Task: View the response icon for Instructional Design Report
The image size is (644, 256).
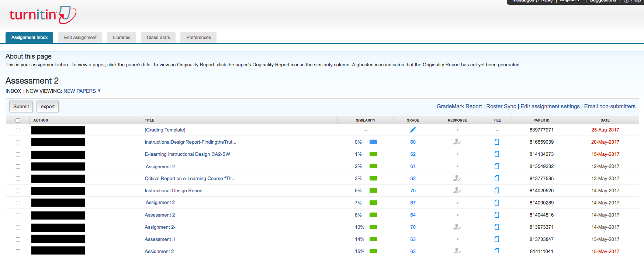Action: [x=457, y=190]
